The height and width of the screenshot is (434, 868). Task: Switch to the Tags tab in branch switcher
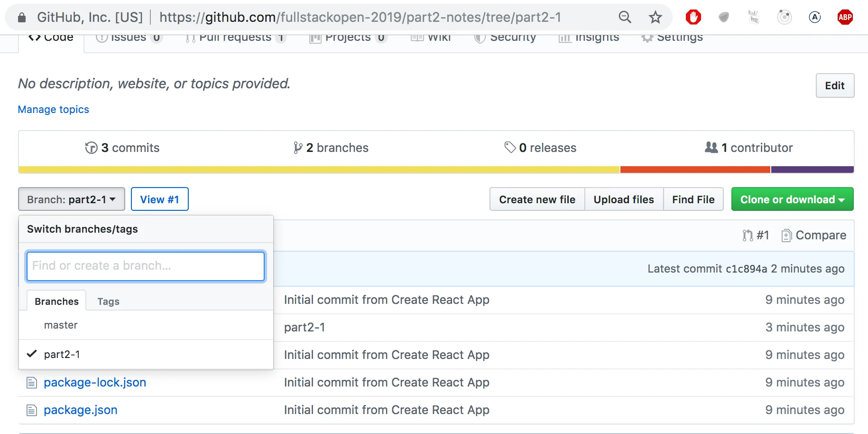(x=108, y=302)
